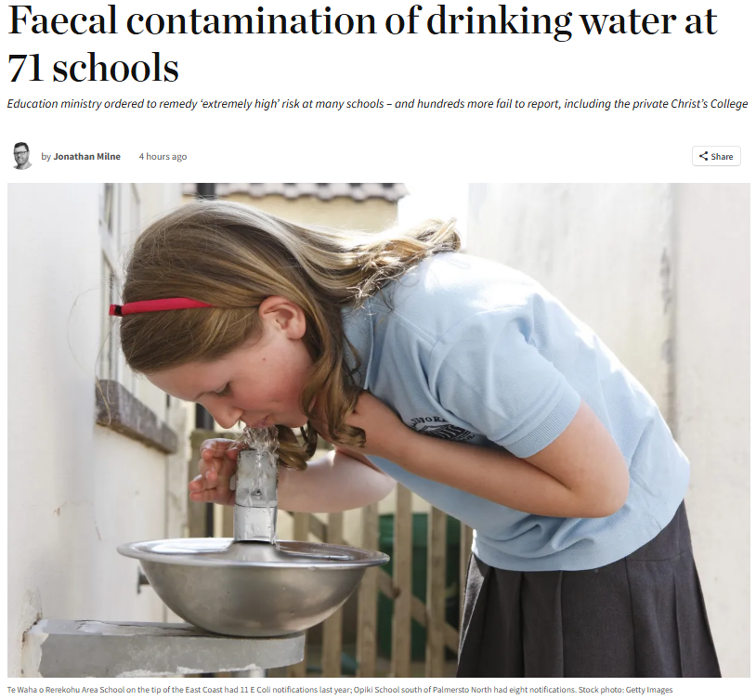Click the '4 hours ago' timestamp
Image resolution: width=756 pixels, height=700 pixels.
coord(163,156)
